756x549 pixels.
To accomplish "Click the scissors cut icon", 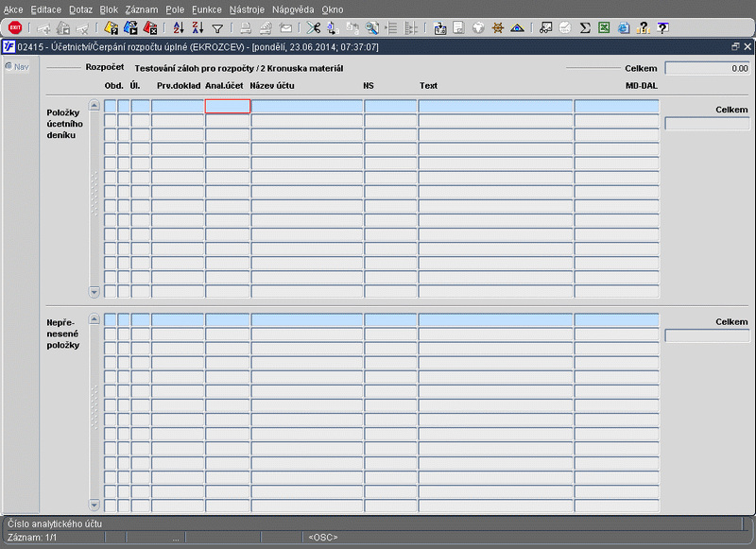I will point(314,28).
